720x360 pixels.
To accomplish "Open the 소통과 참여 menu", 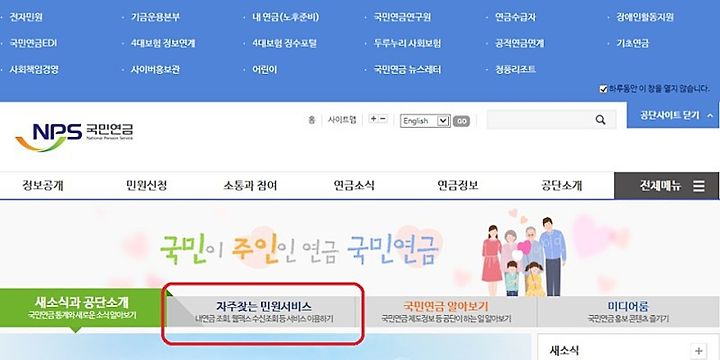I will (x=250, y=186).
